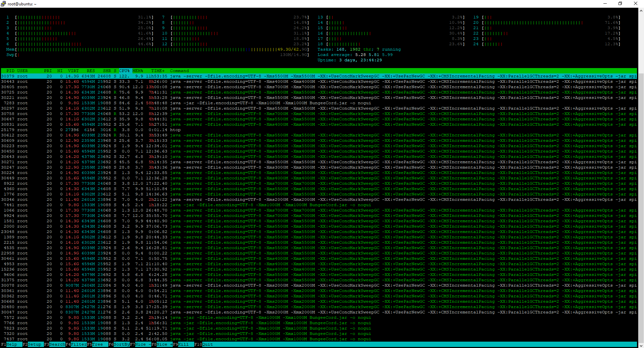Select process row with PID 30047
Screen dimensions: 644x348
point(319,312)
